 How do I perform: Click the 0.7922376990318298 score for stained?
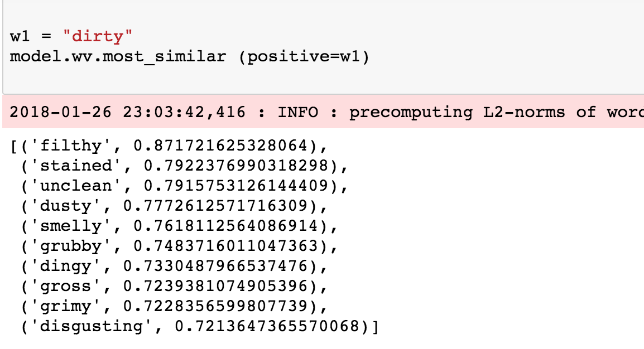pos(236,166)
